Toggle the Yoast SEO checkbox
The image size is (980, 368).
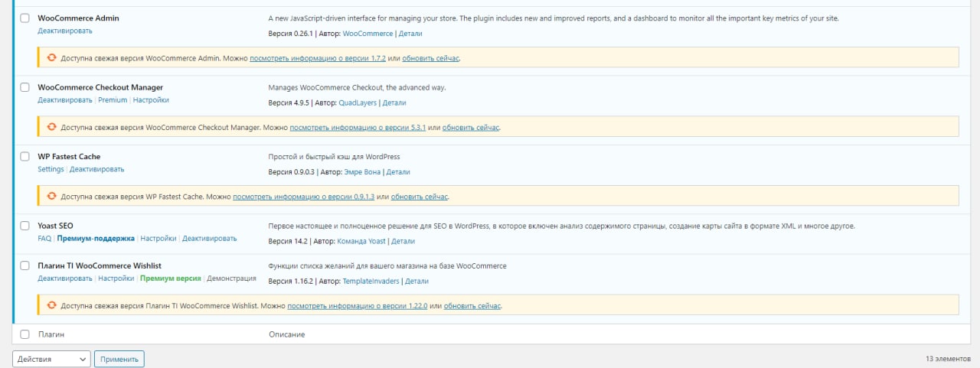[24, 226]
